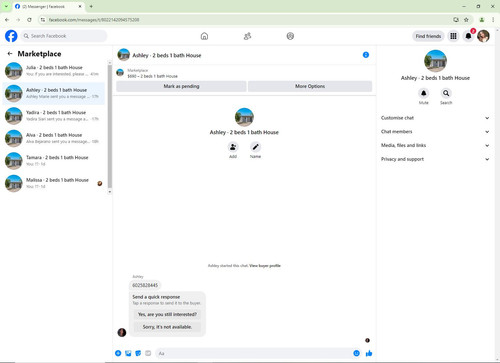Image resolution: width=500 pixels, height=363 pixels.
Task: Open Yadira - 2 beds 1 bath House chat
Action: tap(54, 116)
